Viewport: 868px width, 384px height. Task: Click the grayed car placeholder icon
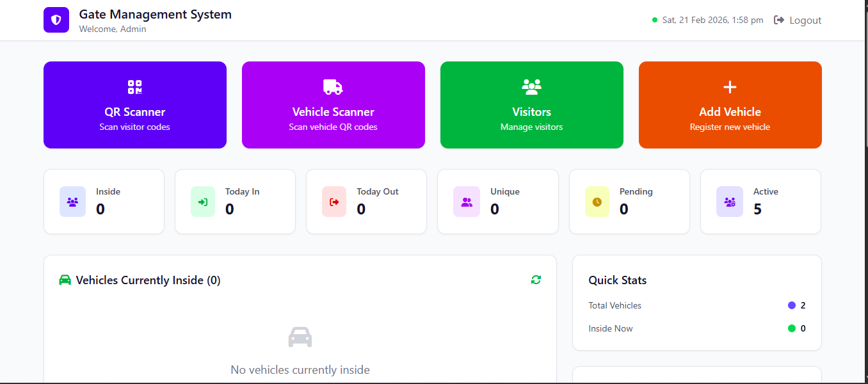(x=300, y=337)
